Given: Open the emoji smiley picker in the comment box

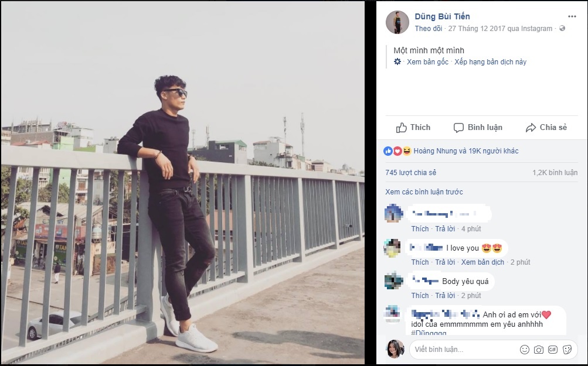Looking at the screenshot, I should (x=525, y=350).
